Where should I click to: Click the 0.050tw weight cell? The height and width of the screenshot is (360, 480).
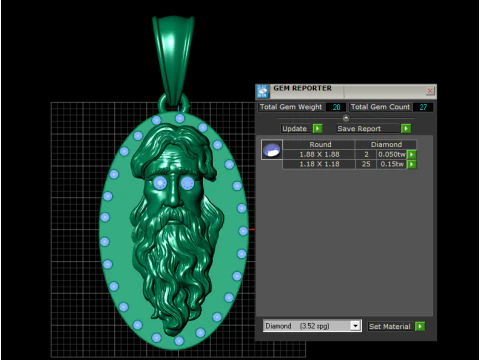coord(392,155)
